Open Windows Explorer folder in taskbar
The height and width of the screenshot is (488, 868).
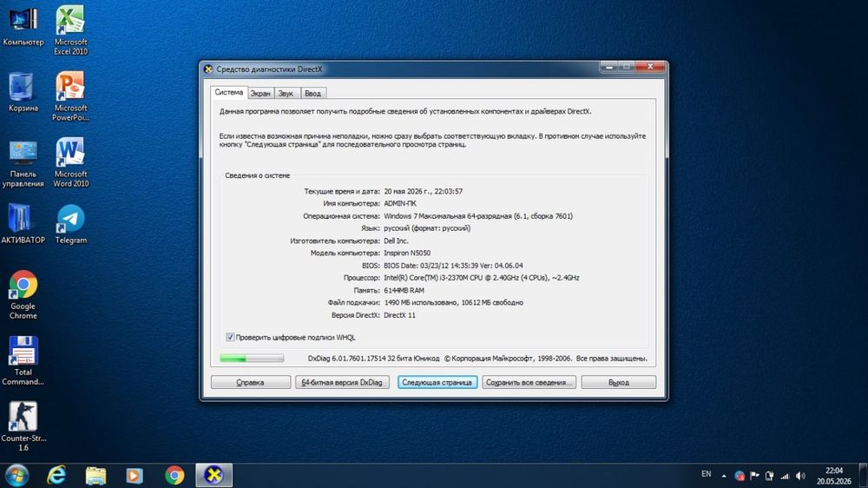[95, 475]
